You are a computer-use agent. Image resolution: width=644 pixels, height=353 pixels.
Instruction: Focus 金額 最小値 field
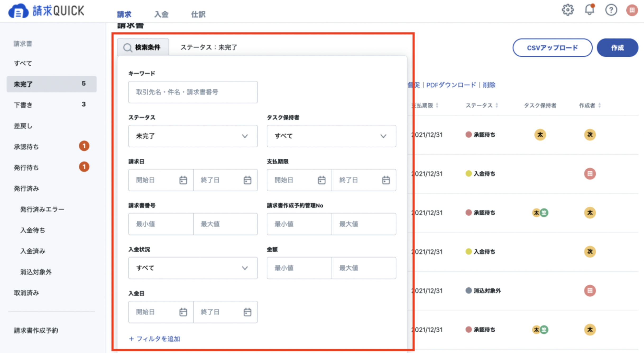[299, 268]
